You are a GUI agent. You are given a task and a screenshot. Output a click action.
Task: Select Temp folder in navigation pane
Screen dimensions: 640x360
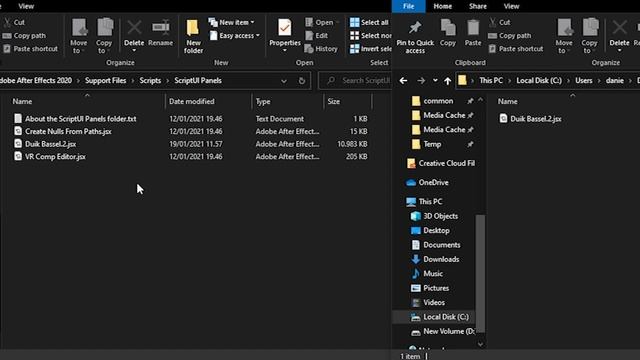pyautogui.click(x=432, y=144)
